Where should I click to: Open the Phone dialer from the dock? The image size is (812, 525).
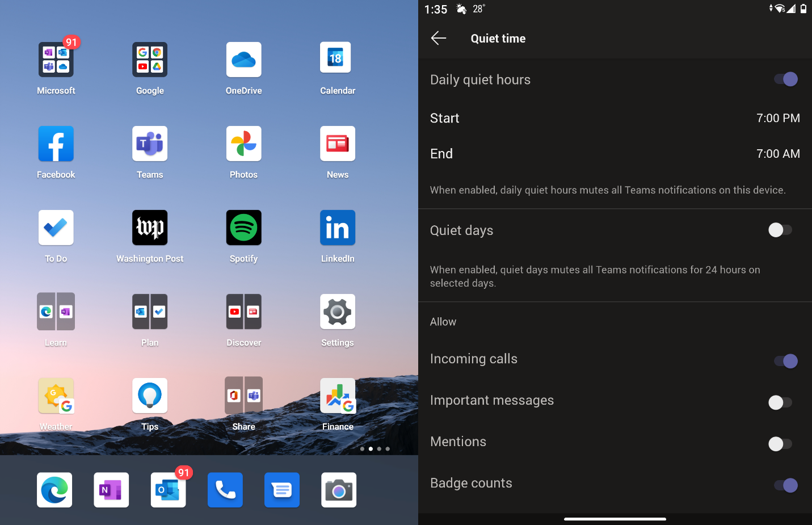pyautogui.click(x=225, y=490)
